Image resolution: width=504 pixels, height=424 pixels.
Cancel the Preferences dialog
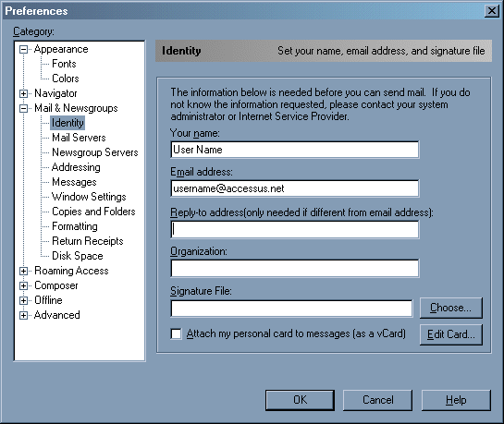click(x=377, y=400)
